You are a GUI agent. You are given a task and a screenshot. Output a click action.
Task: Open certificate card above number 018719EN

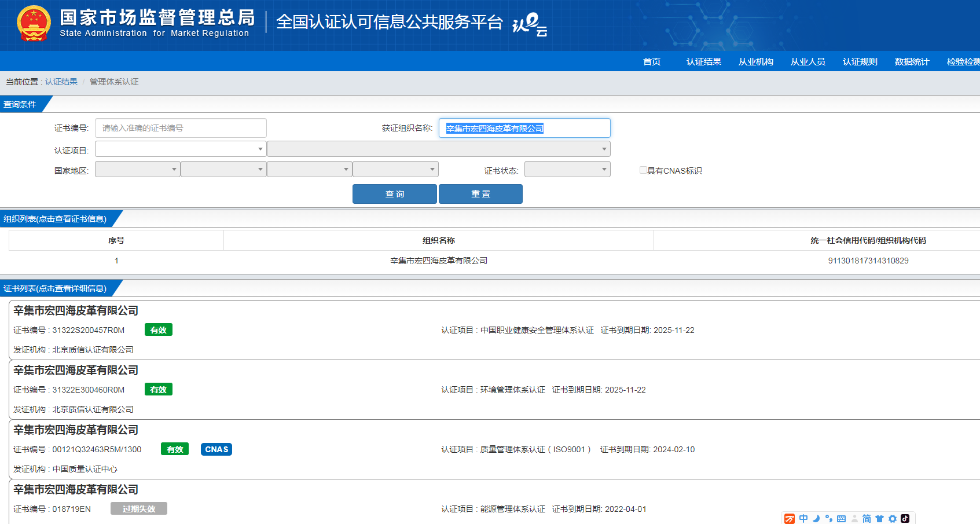(76, 489)
